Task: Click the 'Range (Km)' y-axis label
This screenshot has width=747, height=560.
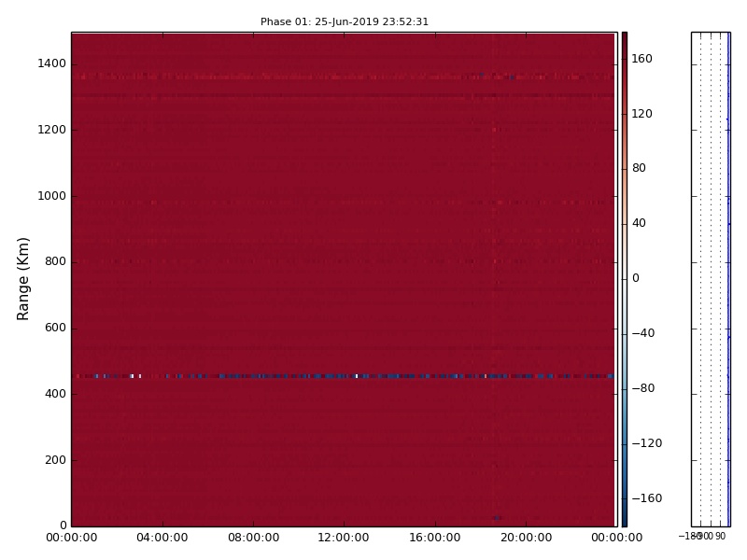Action: pyautogui.click(x=22, y=279)
